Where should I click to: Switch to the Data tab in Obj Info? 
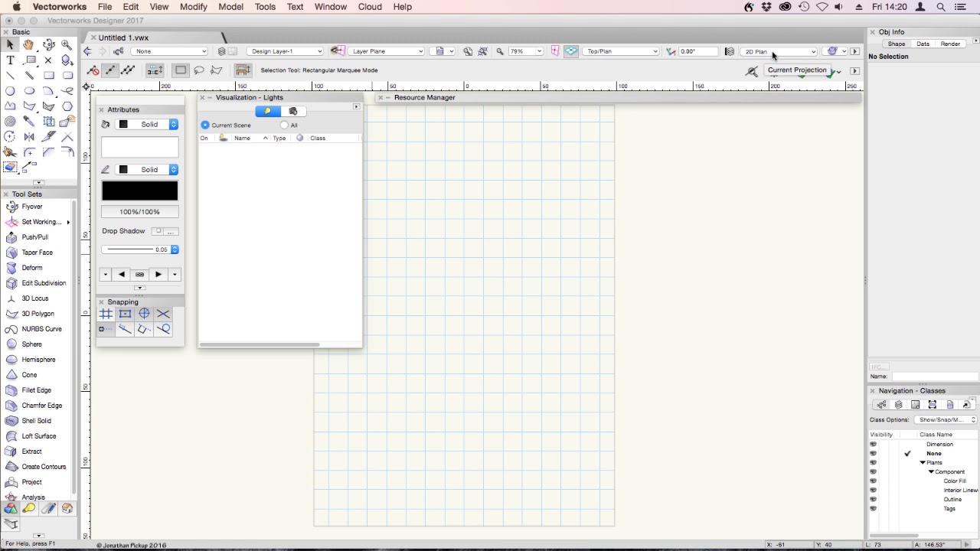coord(923,44)
